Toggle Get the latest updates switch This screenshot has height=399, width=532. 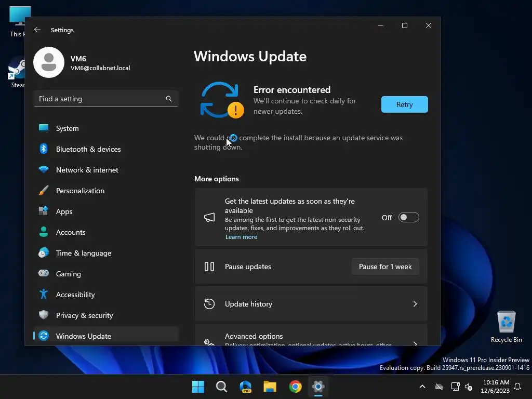[408, 217]
